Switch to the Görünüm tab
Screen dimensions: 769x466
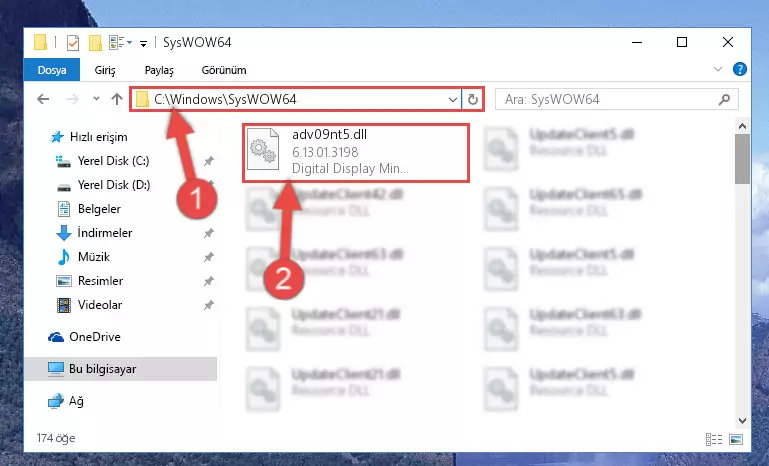[x=224, y=70]
